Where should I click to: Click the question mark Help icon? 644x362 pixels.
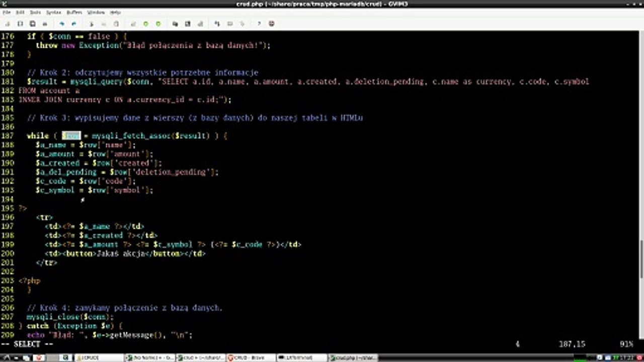[x=259, y=24]
